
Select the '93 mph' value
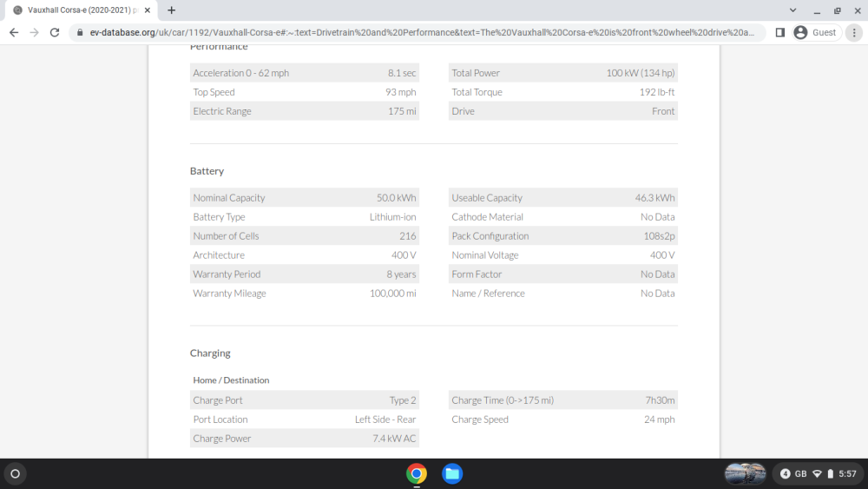401,92
